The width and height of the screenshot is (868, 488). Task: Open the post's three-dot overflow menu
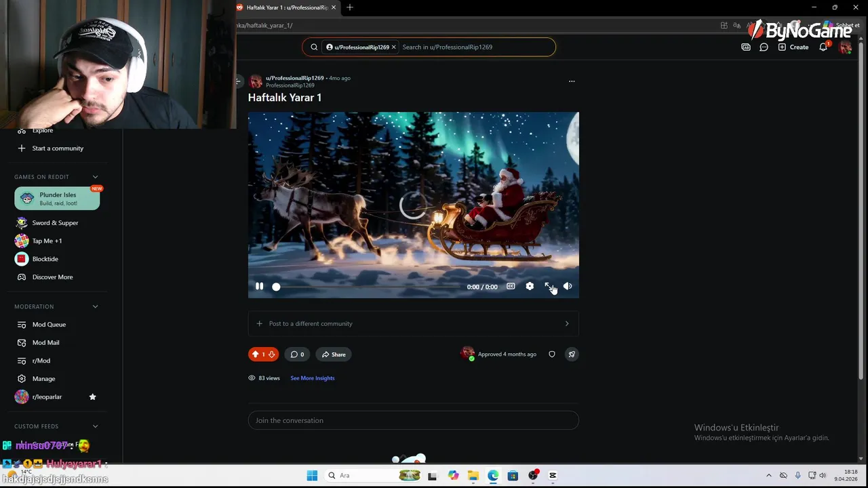point(572,81)
